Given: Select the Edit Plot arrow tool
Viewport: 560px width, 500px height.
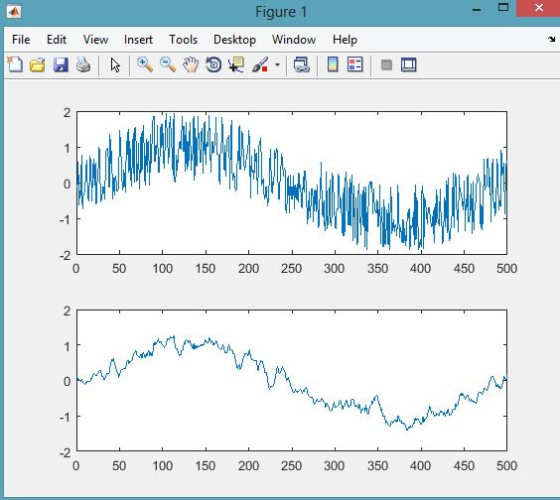Looking at the screenshot, I should 115,65.
